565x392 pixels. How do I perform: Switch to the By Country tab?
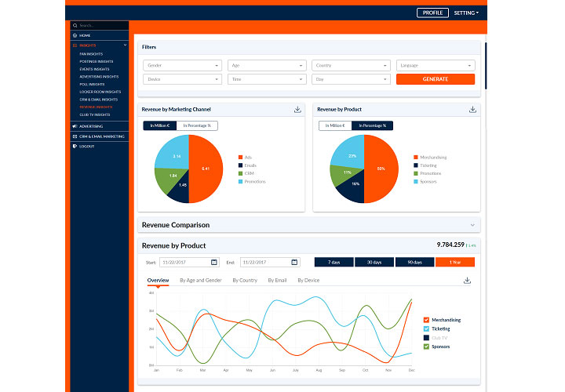point(245,280)
